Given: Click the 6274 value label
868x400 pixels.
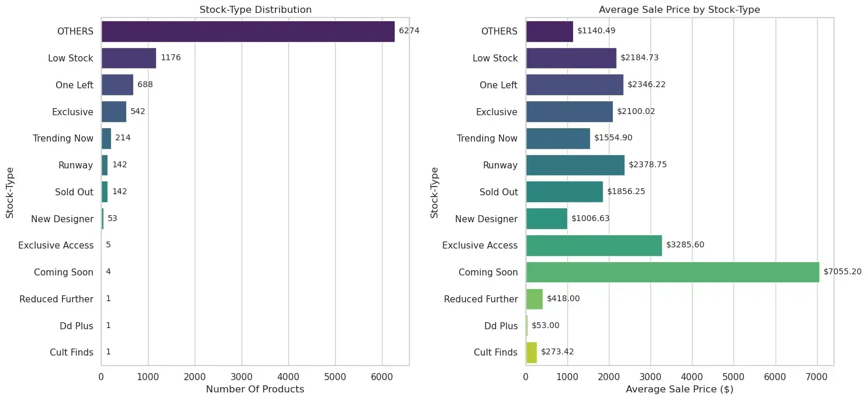Looking at the screenshot, I should click(x=409, y=31).
